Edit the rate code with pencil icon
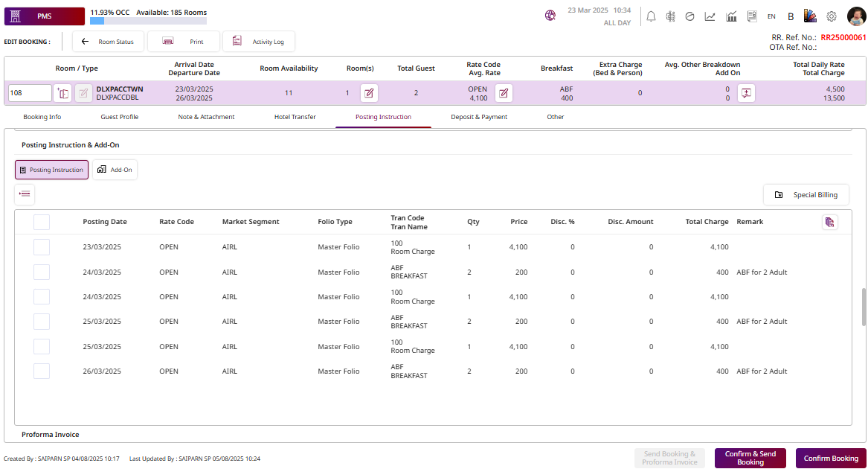The width and height of the screenshot is (868, 469). [504, 93]
